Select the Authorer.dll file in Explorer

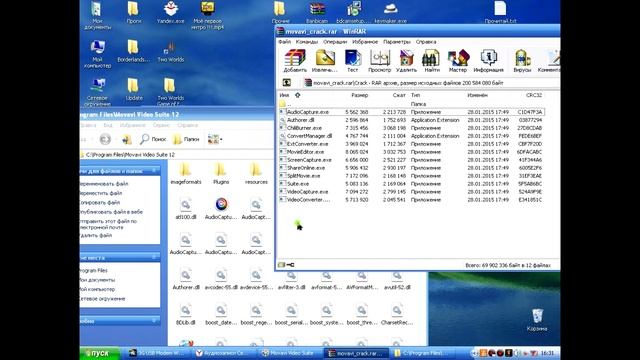coord(186,278)
